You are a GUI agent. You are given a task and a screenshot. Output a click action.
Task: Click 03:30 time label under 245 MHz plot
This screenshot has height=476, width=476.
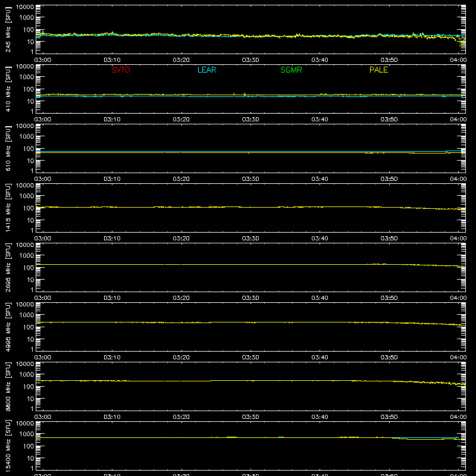point(250,60)
